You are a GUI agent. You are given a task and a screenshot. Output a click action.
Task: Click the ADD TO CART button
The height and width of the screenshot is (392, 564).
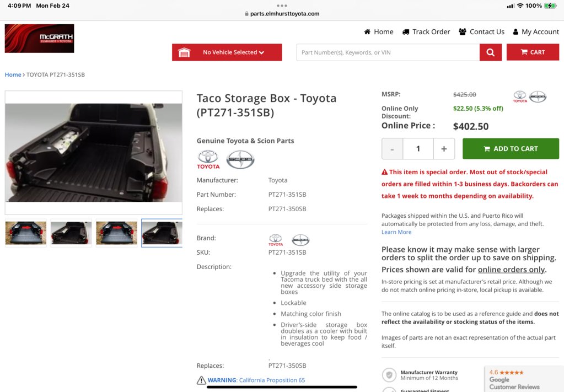click(x=511, y=148)
